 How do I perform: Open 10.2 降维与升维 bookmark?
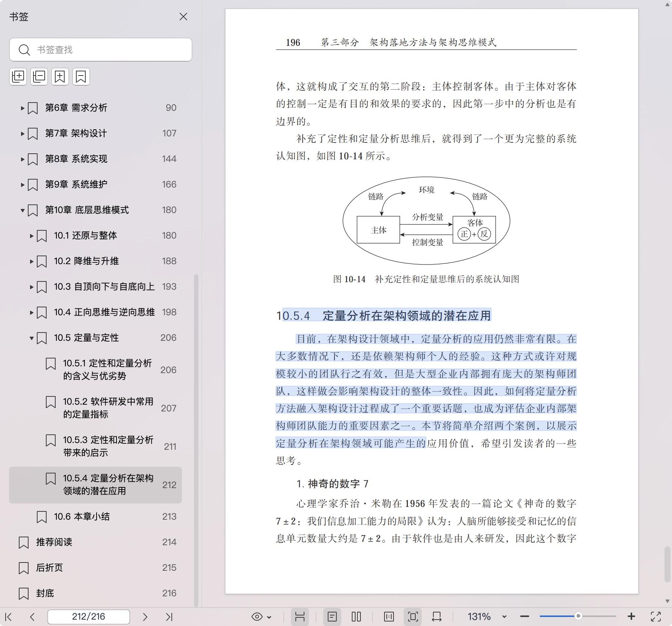tap(86, 261)
